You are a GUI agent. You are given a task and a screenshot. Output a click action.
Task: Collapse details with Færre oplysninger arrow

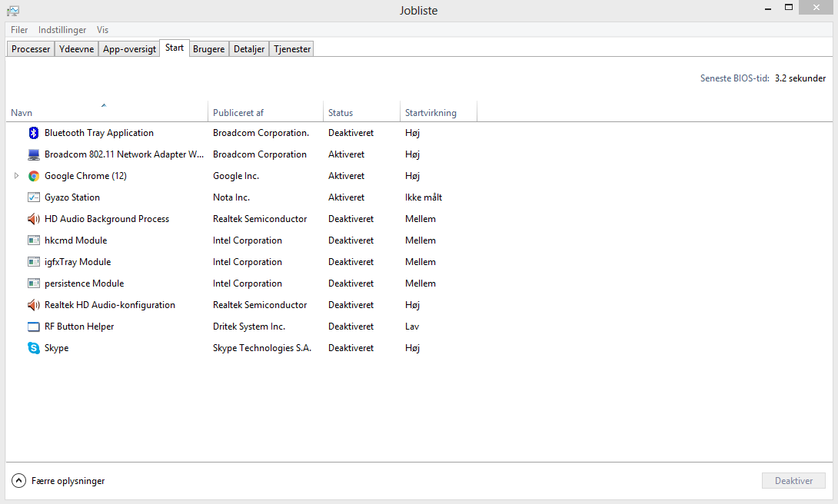18,480
